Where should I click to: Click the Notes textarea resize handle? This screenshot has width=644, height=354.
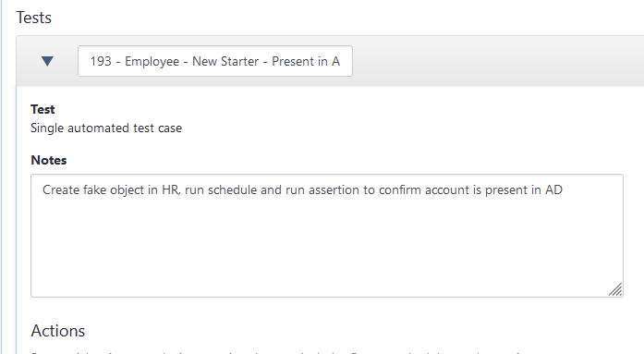pos(615,289)
